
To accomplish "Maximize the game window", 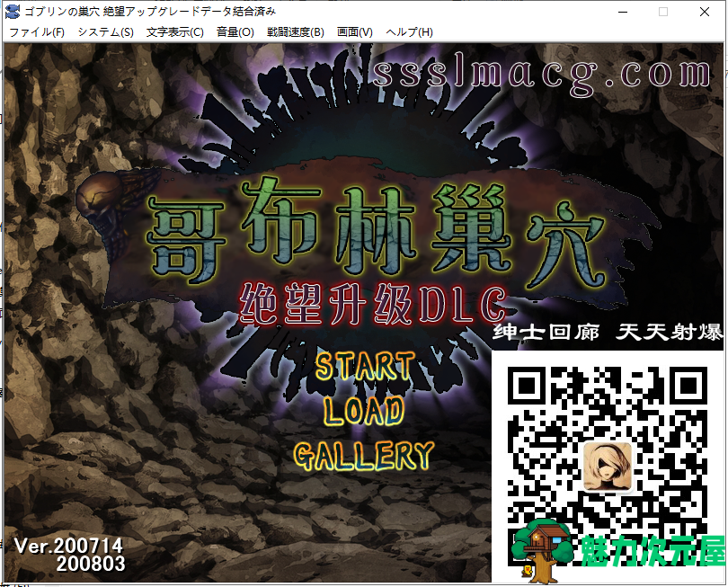I will point(663,12).
